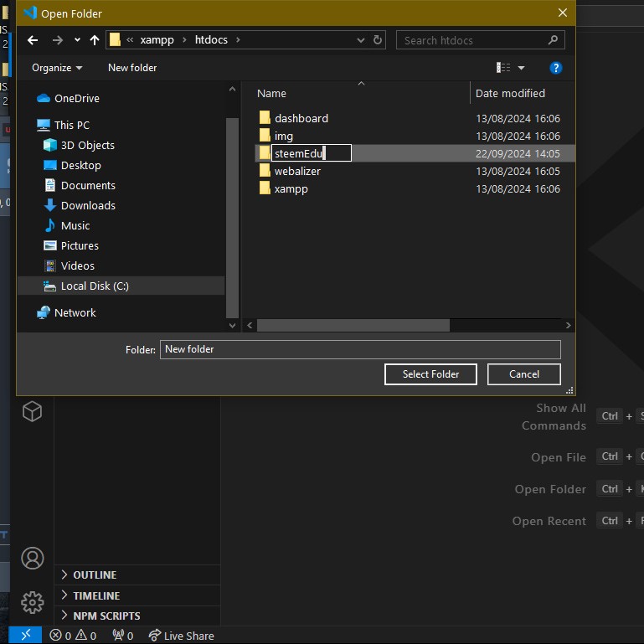Open VS Code Extensions cube icon

click(x=32, y=411)
